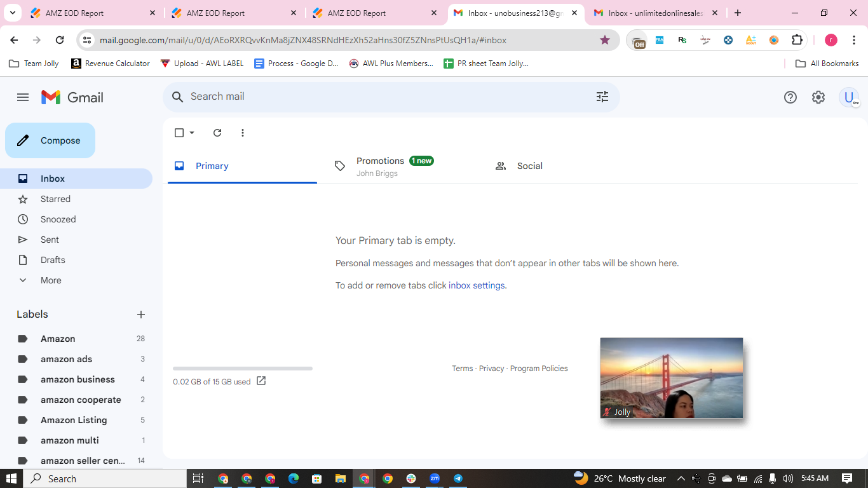Open Chrome tab search dropdown

point(12,13)
